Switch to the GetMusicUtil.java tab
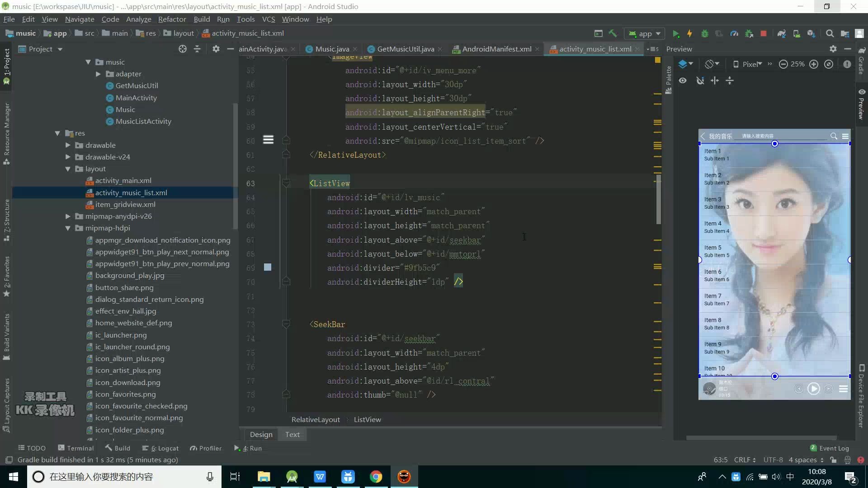Viewport: 868px width, 488px height. point(405,49)
